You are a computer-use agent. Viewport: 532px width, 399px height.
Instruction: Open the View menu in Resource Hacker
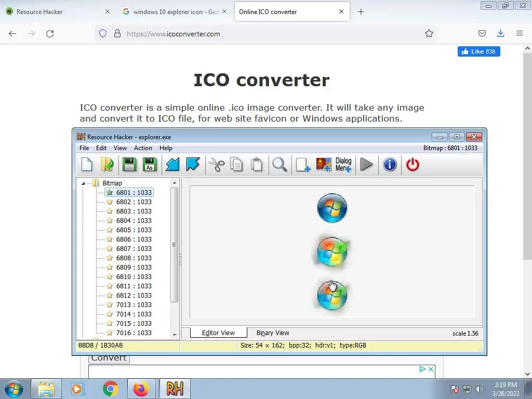pos(120,148)
